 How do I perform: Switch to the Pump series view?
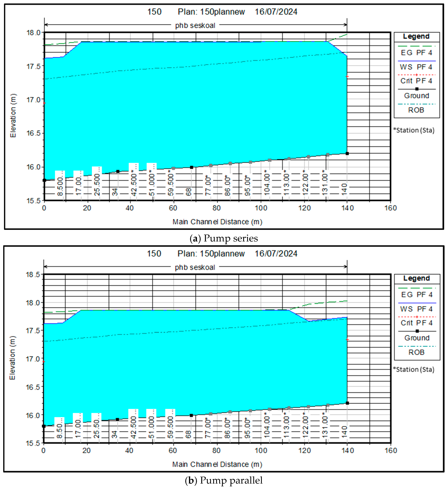224,238
